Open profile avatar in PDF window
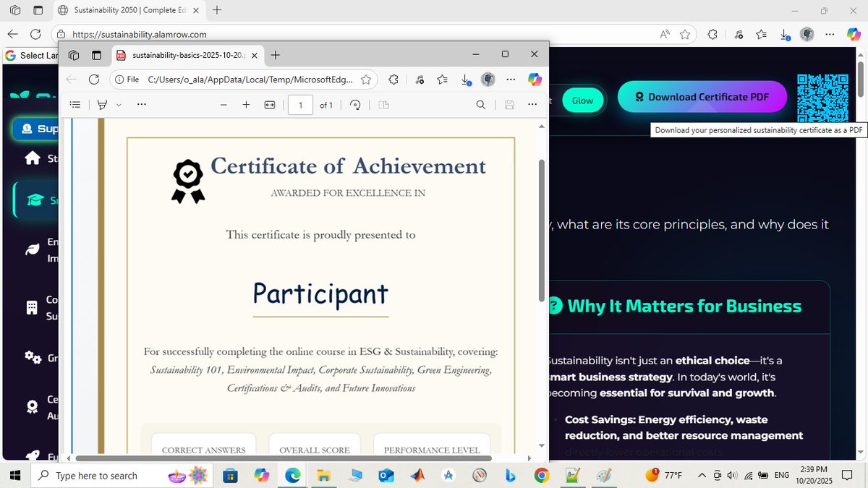 488,80
